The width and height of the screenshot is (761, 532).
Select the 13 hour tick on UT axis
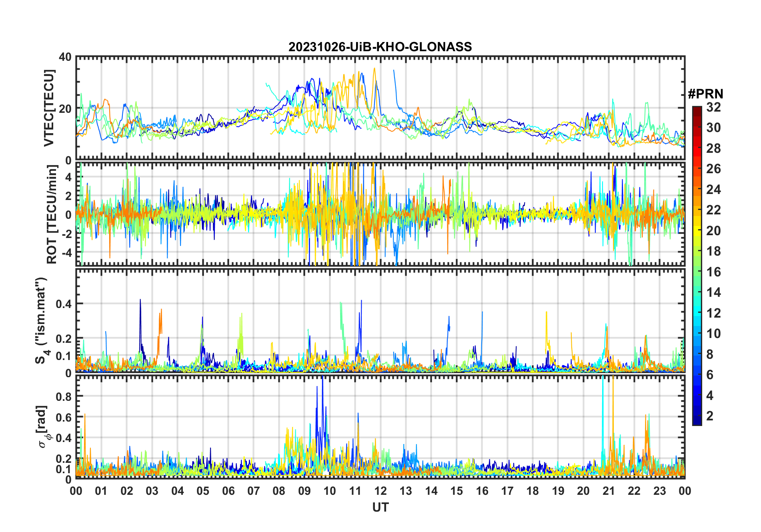pyautogui.click(x=406, y=491)
